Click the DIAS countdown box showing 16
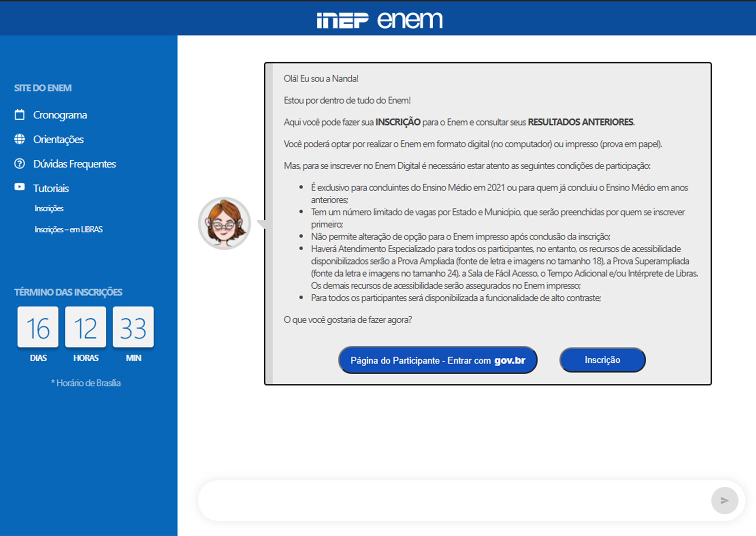Image resolution: width=756 pixels, height=536 pixels. coord(38,327)
